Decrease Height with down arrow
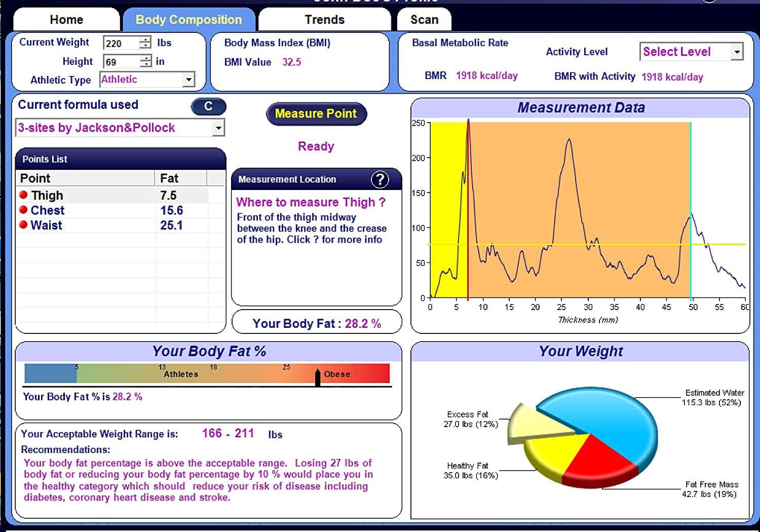 [x=146, y=65]
